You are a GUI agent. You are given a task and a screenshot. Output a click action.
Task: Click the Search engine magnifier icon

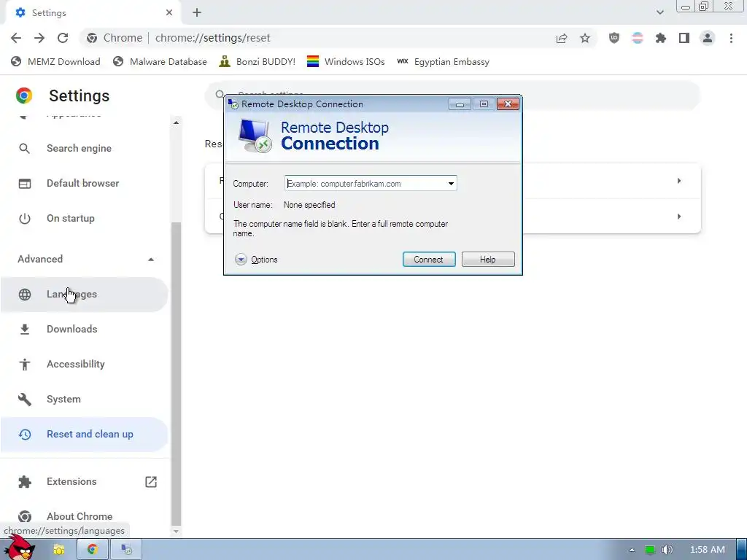tap(24, 149)
